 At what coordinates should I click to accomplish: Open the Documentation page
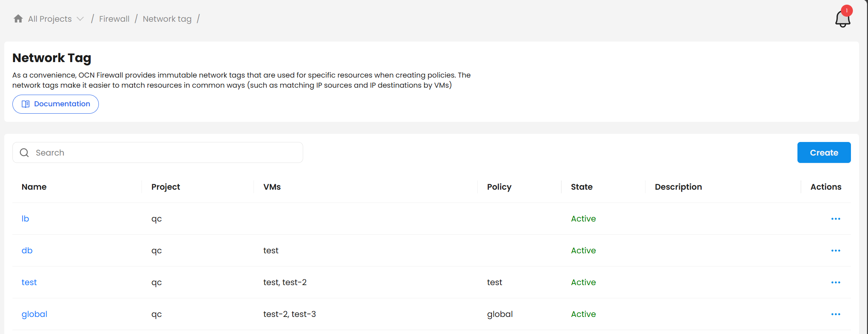pyautogui.click(x=55, y=104)
